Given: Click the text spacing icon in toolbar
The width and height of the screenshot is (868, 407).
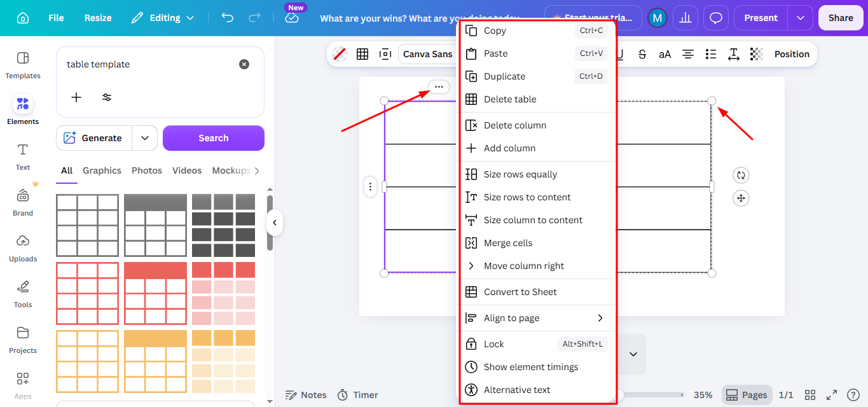Looking at the screenshot, I should click(734, 54).
